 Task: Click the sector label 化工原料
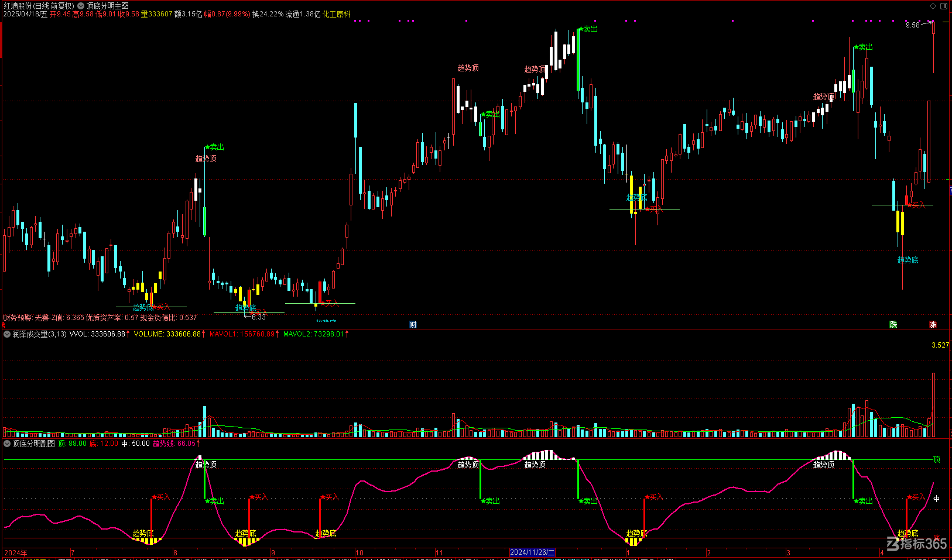[337, 14]
